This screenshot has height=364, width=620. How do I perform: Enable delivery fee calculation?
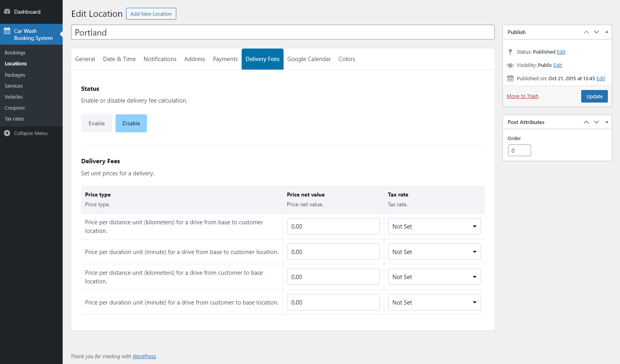(x=97, y=123)
